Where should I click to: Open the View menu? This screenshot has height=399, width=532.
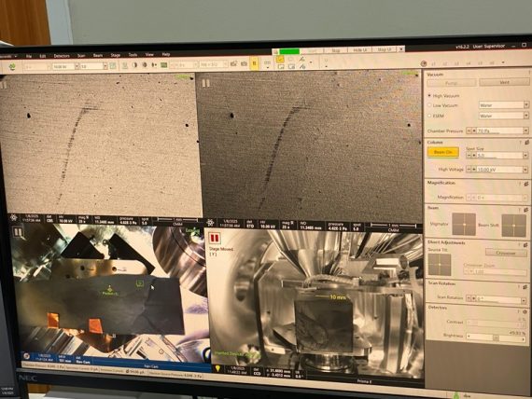tap(149, 54)
